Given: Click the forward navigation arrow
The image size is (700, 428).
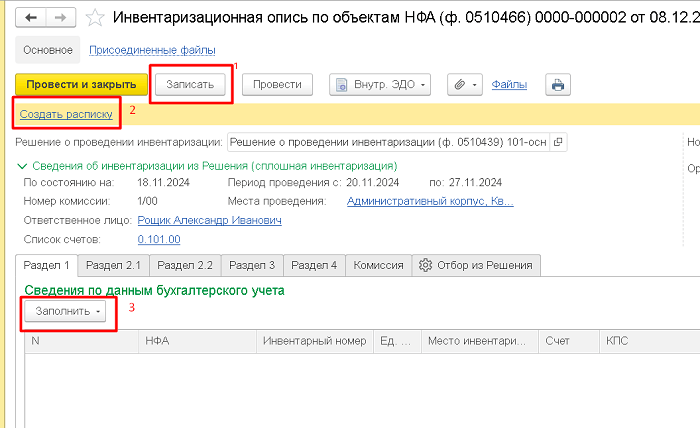Looking at the screenshot, I should click(x=60, y=18).
